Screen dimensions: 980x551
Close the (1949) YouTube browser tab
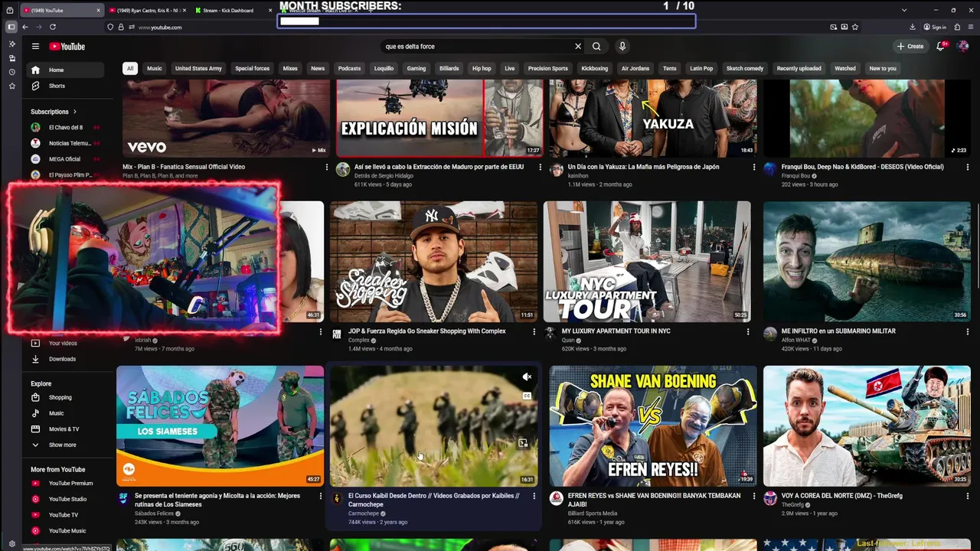click(x=99, y=11)
